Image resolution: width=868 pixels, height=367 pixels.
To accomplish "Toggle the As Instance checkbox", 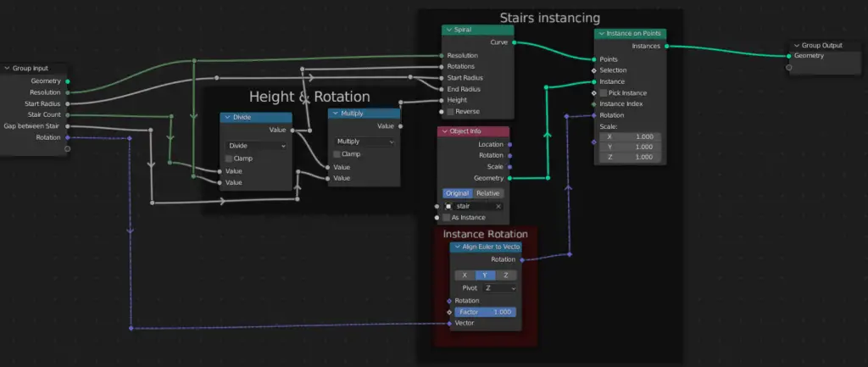I will (x=447, y=218).
